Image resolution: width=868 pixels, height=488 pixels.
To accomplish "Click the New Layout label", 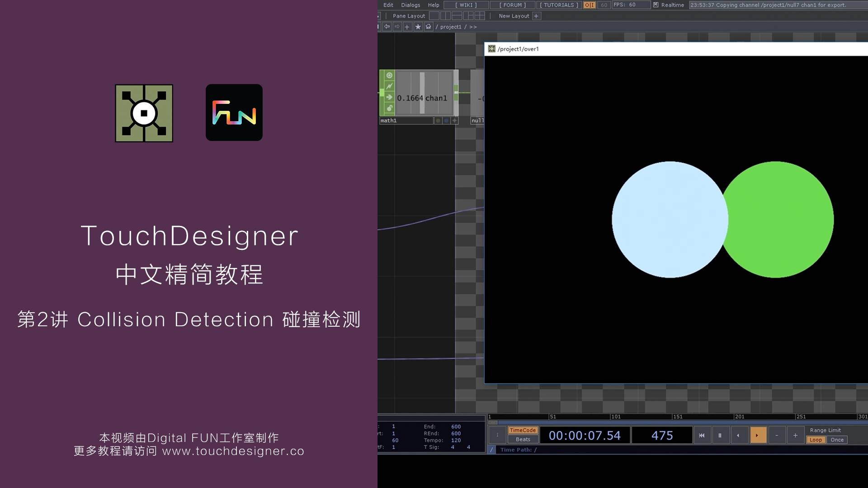I will [x=514, y=16].
